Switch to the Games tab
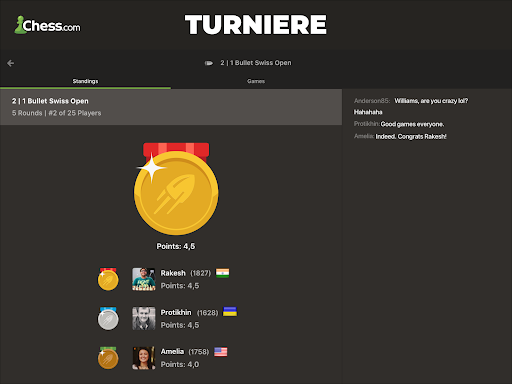Image resolution: width=512 pixels, height=384 pixels. point(256,81)
